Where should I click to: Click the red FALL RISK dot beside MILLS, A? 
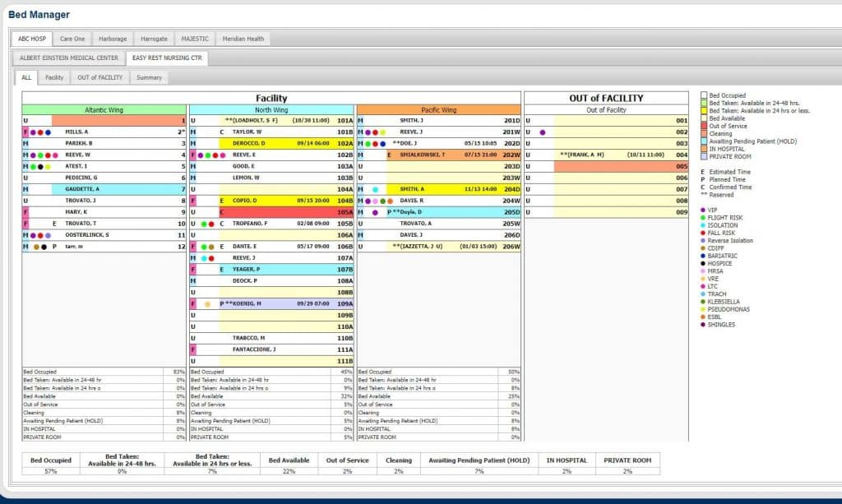pos(40,132)
